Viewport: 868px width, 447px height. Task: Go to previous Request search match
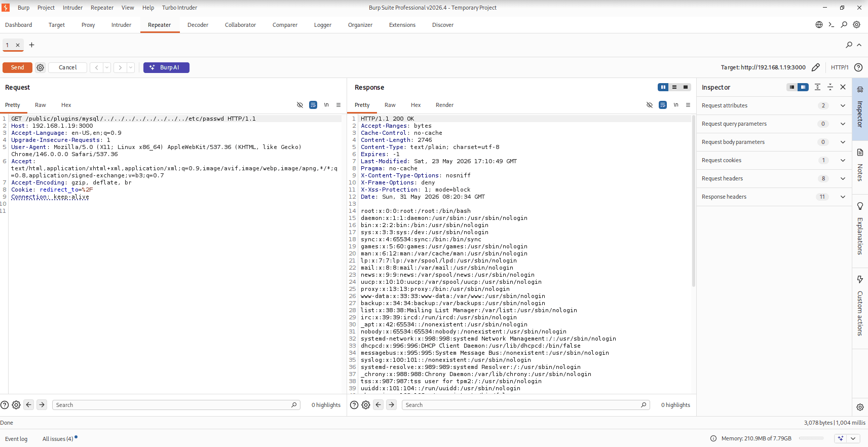(x=29, y=405)
